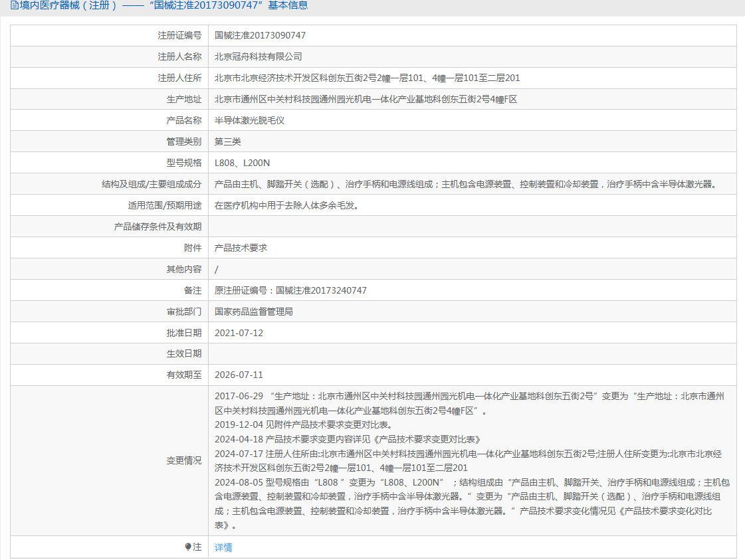The height and width of the screenshot is (560, 745).
Task: Click the slash value in 其他内容 row
Action: [x=217, y=270]
